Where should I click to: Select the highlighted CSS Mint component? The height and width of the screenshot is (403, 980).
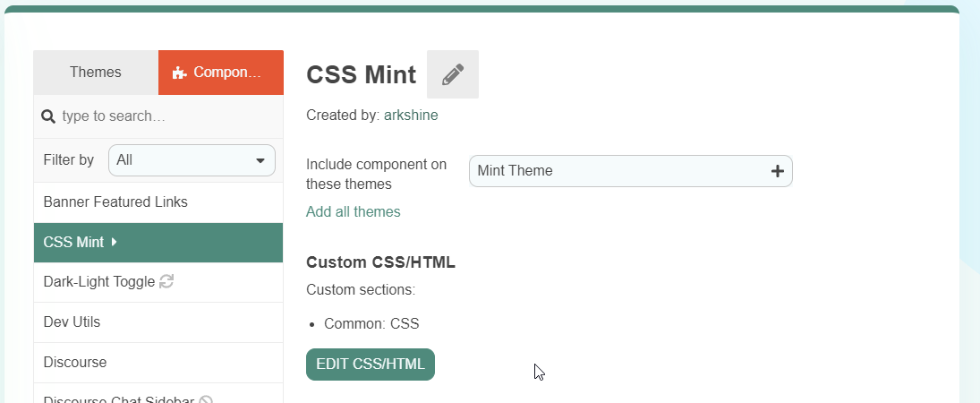click(x=73, y=242)
